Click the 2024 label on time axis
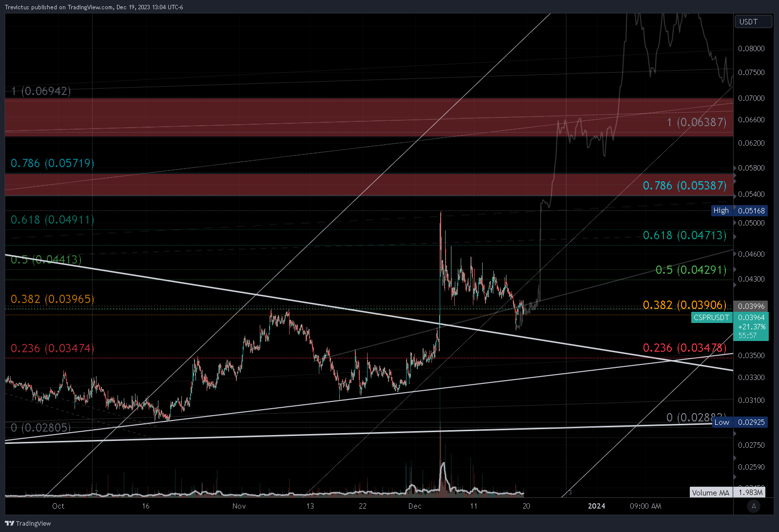Viewport: 779px width, 532px height. click(597, 506)
